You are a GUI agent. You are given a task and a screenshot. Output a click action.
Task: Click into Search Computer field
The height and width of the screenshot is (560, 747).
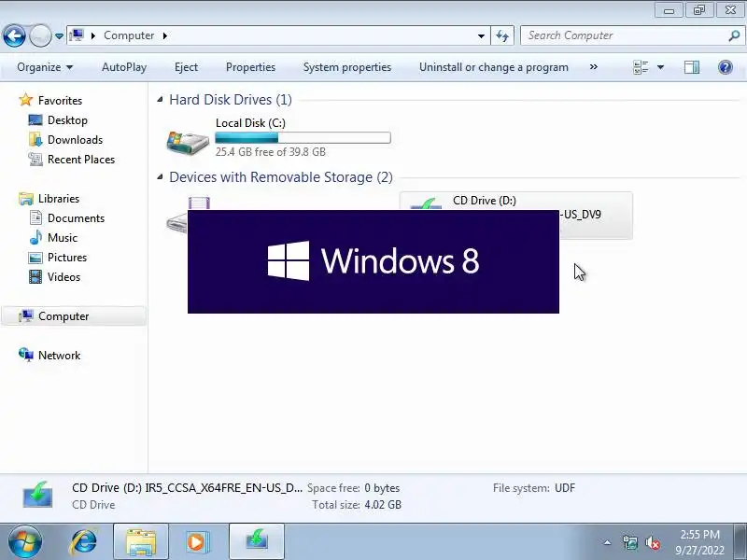(624, 35)
